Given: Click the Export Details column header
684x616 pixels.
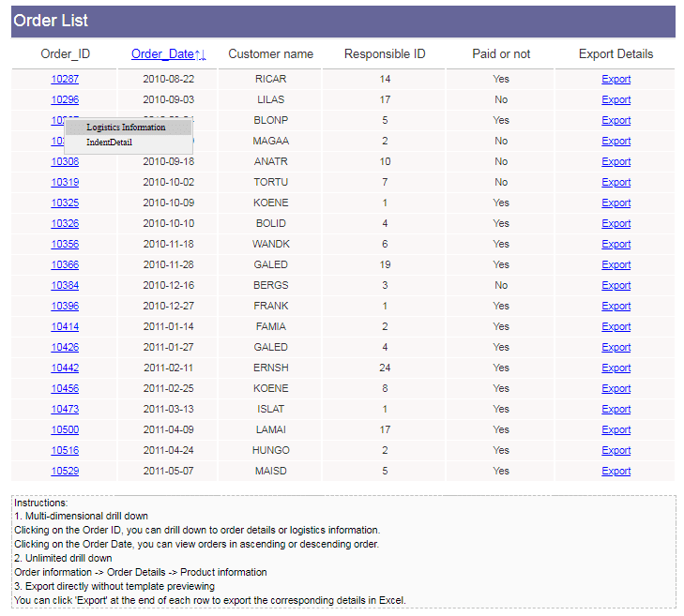Looking at the screenshot, I should point(616,54).
